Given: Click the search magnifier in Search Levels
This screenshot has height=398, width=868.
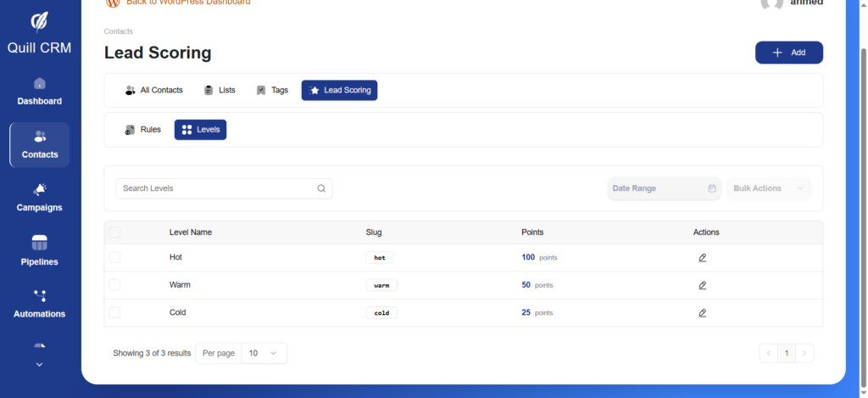Looking at the screenshot, I should 321,188.
